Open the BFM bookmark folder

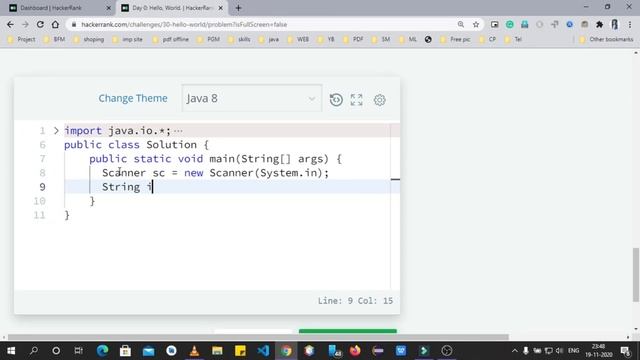coord(54,39)
